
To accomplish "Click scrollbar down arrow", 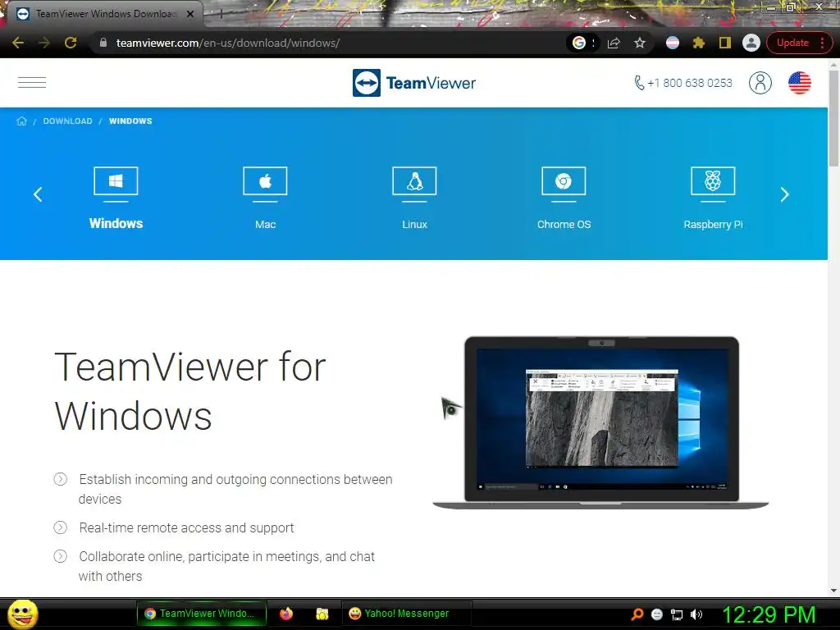I will tap(833, 591).
